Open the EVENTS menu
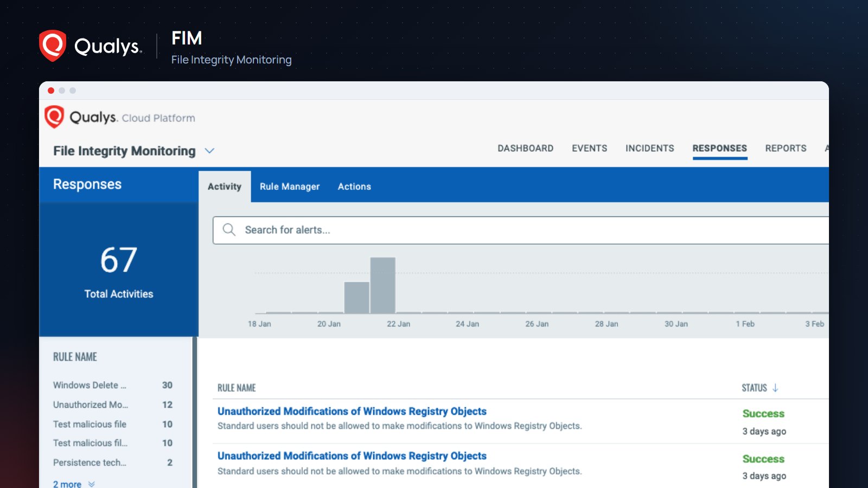The width and height of the screenshot is (868, 488). point(589,148)
